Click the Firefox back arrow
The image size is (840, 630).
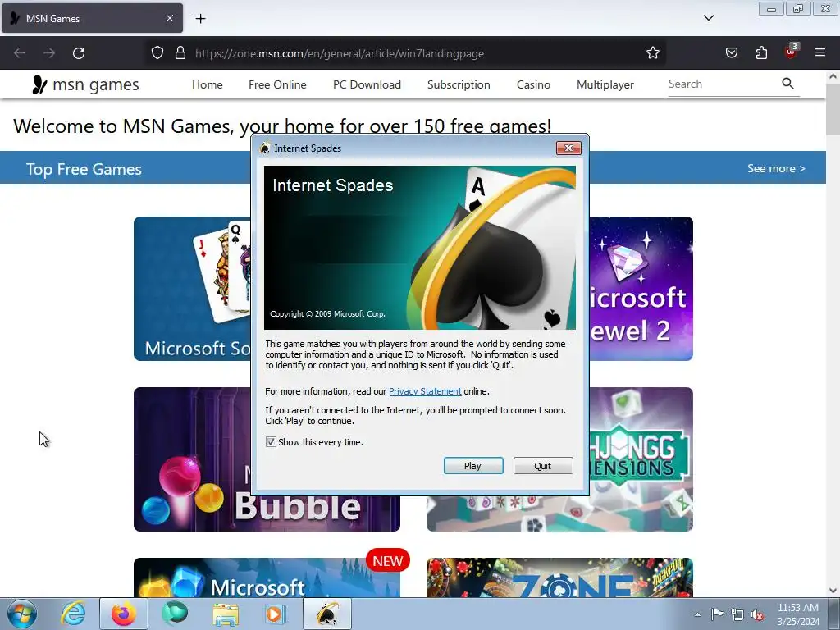[x=20, y=53]
